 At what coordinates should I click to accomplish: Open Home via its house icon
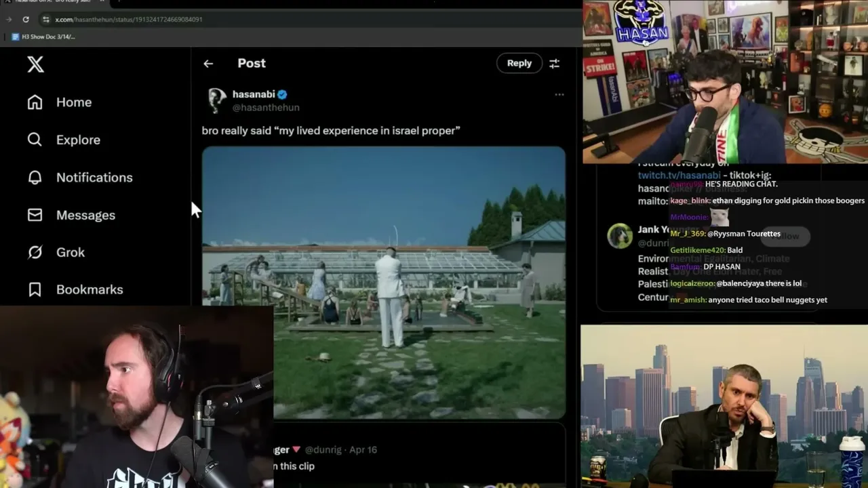tap(35, 102)
